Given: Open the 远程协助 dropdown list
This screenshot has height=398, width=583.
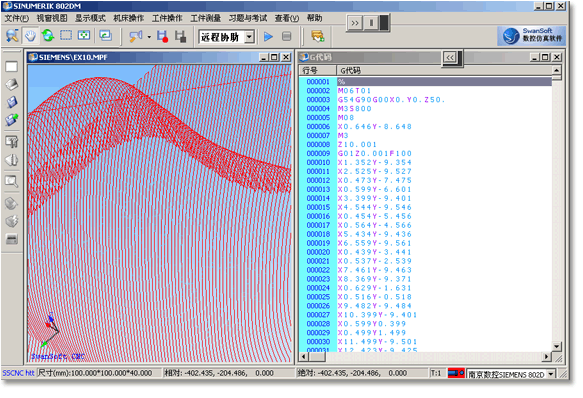Looking at the screenshot, I should click(x=250, y=37).
